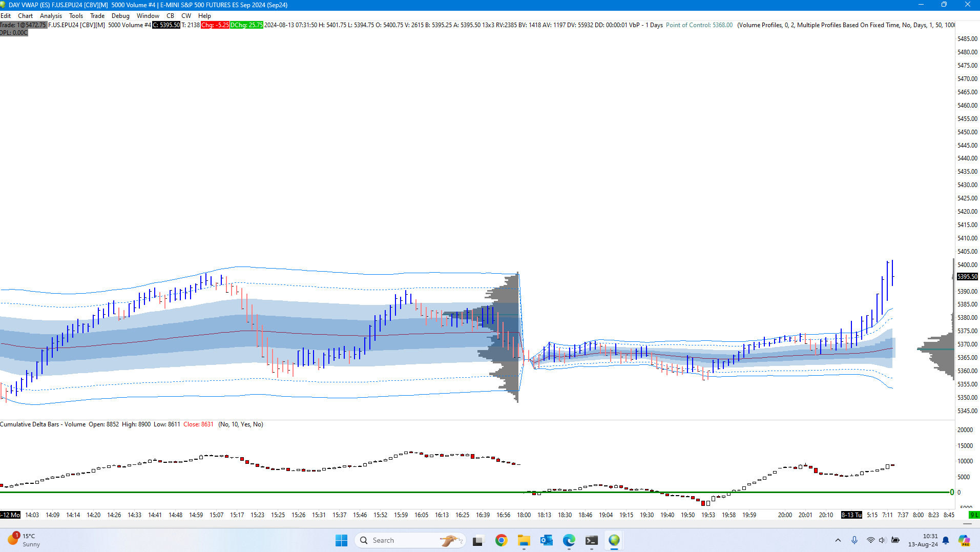Image resolution: width=980 pixels, height=552 pixels.
Task: Click the 16:56 time axis label
Action: (503, 515)
